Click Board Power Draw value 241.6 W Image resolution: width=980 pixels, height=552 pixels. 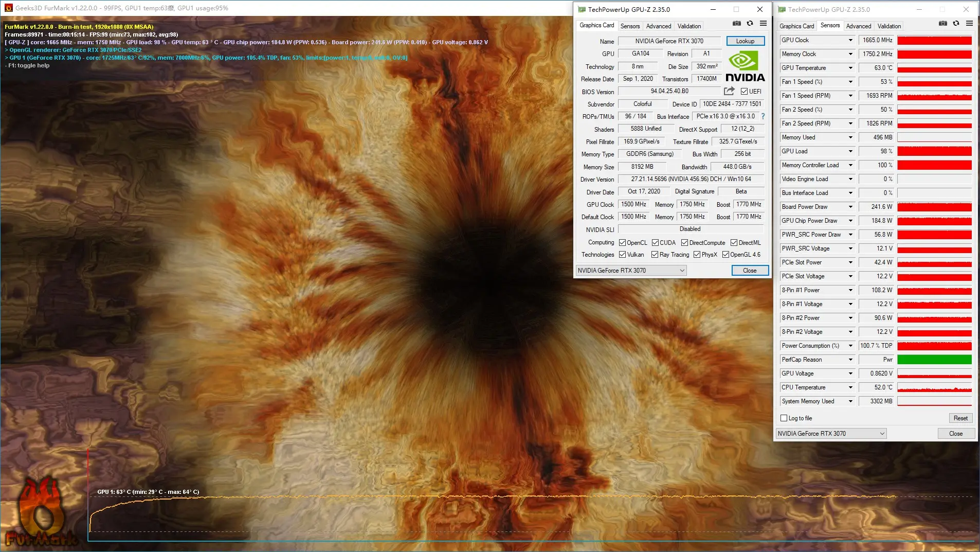[877, 207]
